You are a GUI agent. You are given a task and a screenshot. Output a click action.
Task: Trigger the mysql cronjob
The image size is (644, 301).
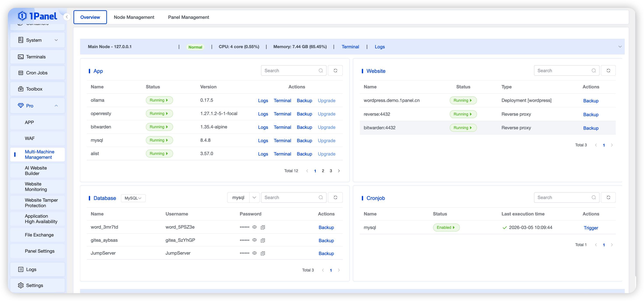pos(590,228)
